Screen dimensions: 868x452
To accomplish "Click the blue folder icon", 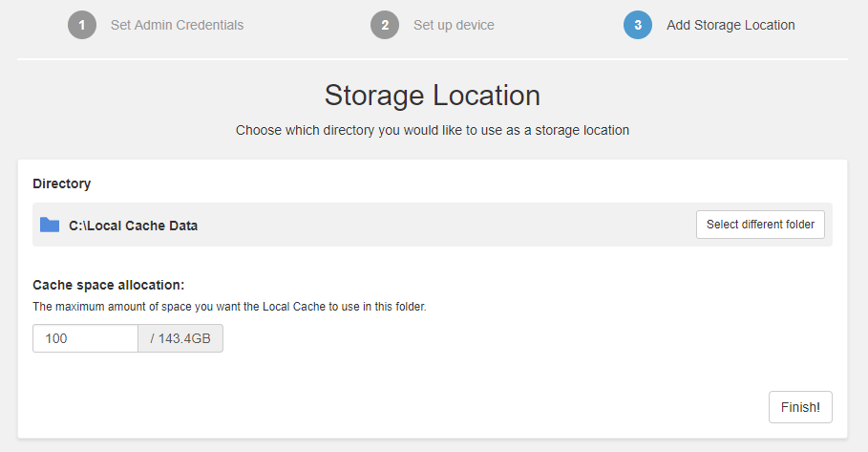I will (50, 225).
